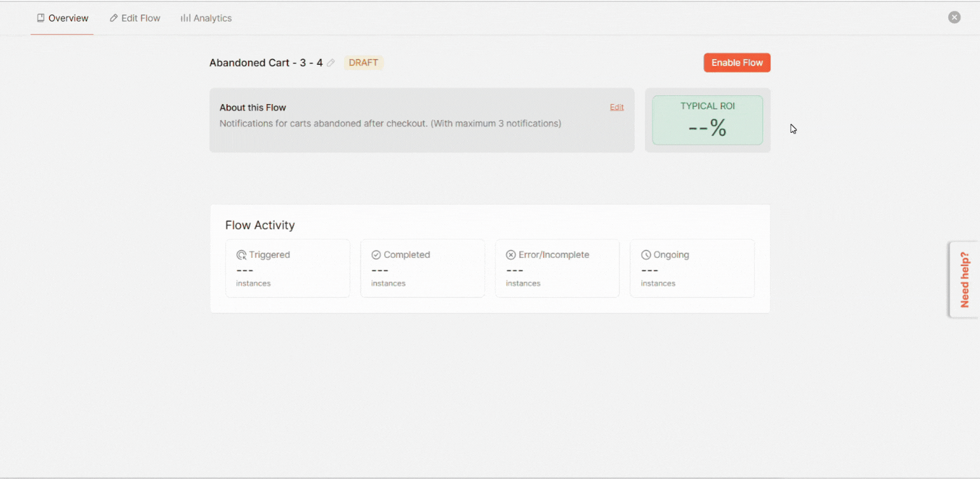The width and height of the screenshot is (980, 479).
Task: Click the Triggered label
Action: (x=270, y=255)
